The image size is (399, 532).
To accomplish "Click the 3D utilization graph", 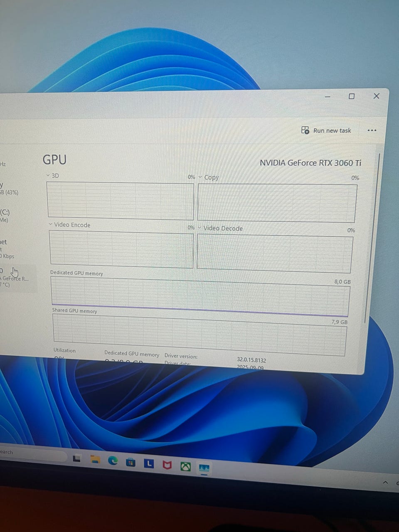I will tap(121, 201).
